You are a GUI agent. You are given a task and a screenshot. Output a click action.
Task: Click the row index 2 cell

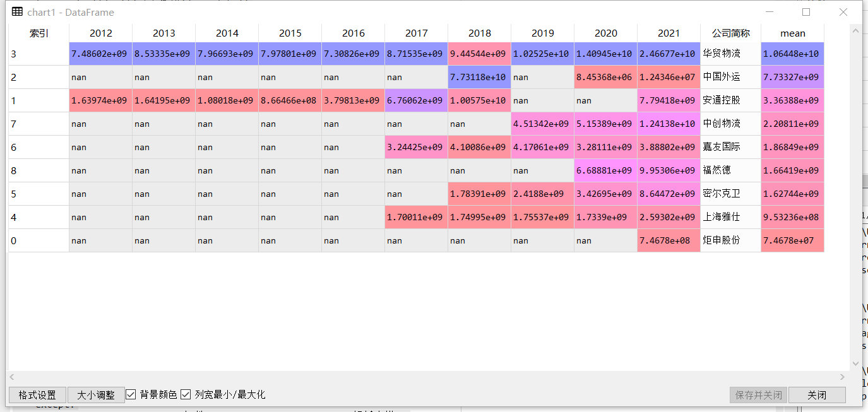(x=39, y=77)
